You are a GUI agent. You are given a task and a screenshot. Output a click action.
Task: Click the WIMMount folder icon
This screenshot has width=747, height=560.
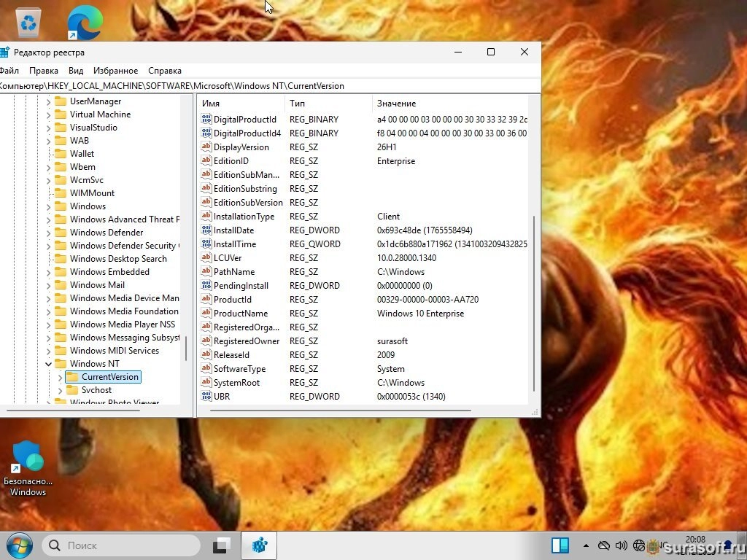tap(61, 192)
